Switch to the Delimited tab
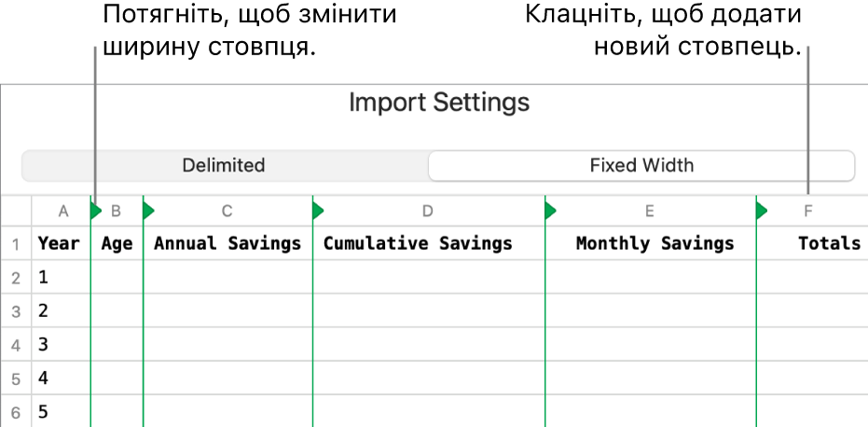 pyautogui.click(x=224, y=166)
